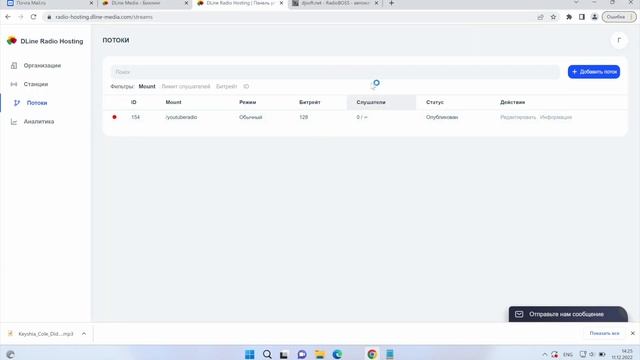Screen dimensions: 640x360
Task: Select the Mount filter
Action: coord(147,87)
